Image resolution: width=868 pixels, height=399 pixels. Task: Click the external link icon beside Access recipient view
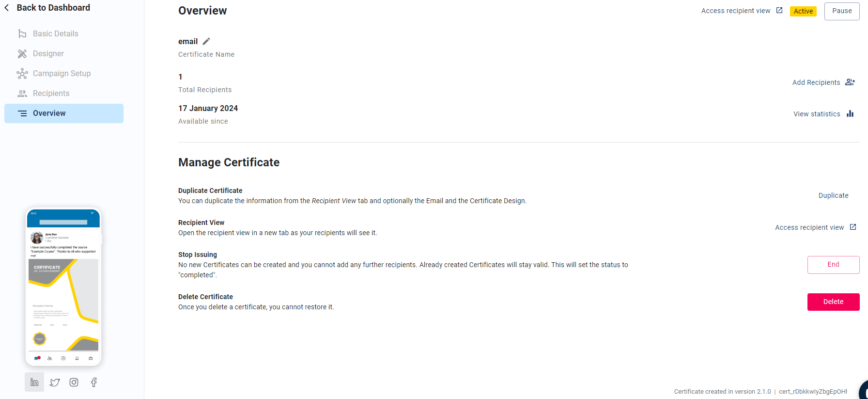click(x=779, y=10)
